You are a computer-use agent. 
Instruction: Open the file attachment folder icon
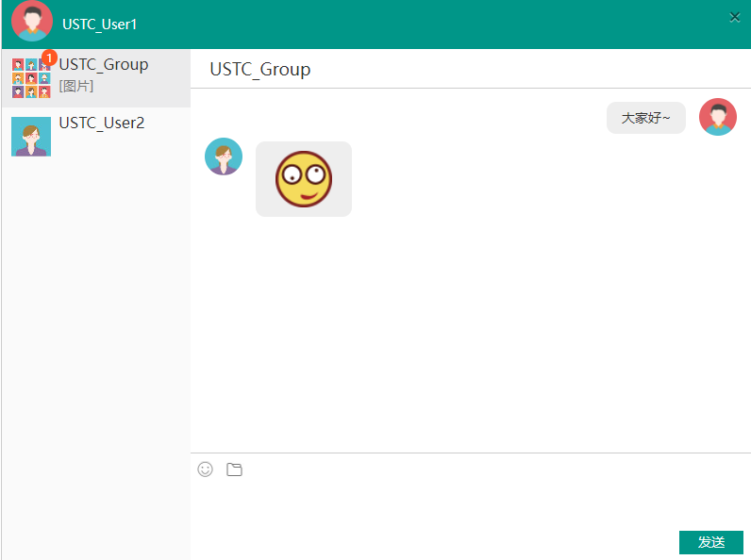pos(234,469)
